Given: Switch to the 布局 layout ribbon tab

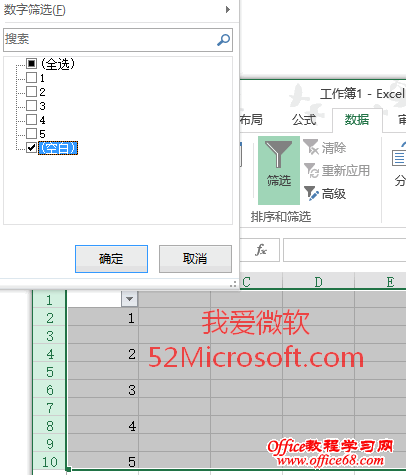Looking at the screenshot, I should coord(251,120).
